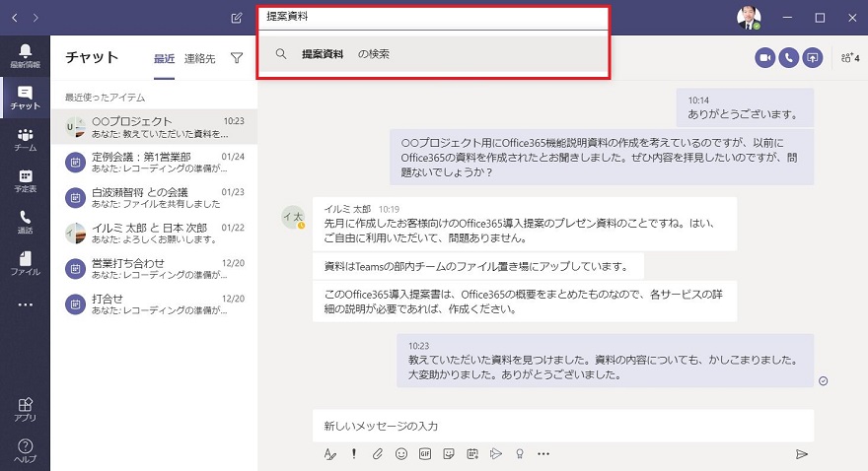Mark message as important with exclamation icon
The width and height of the screenshot is (868, 471).
[354, 454]
